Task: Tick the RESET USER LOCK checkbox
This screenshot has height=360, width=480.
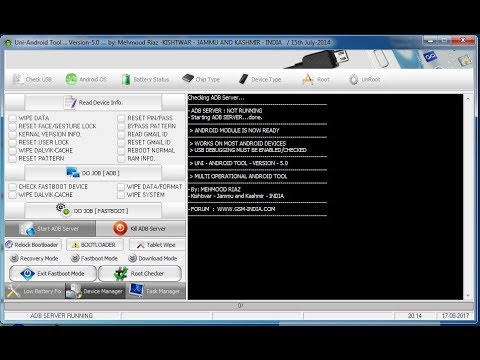Action: tap(13, 142)
